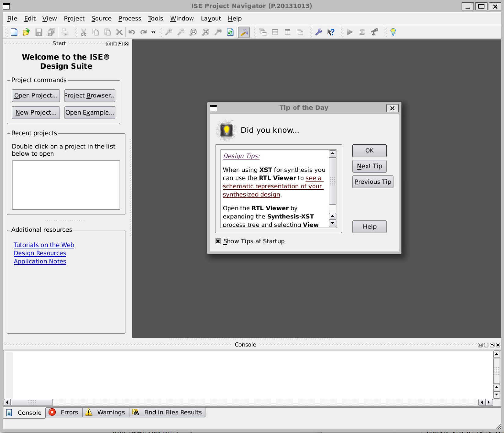Uncheck Show Tips at Startup
The width and height of the screenshot is (504, 433).
click(218, 241)
